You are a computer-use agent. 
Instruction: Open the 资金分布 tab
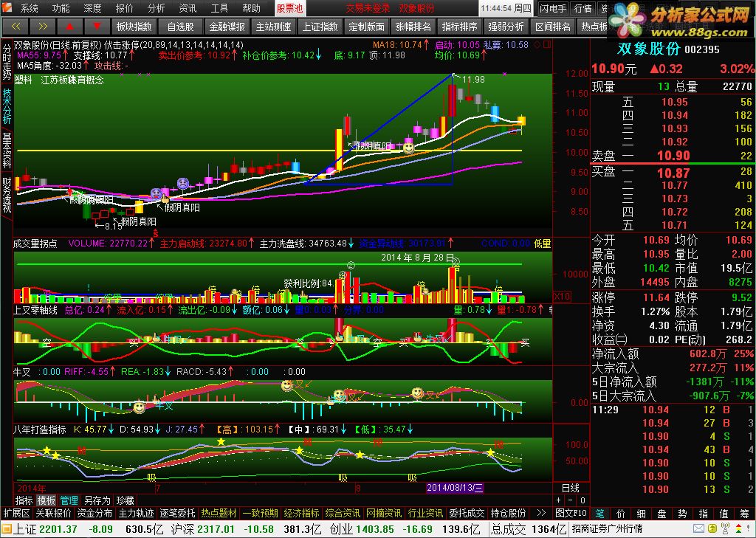[94, 514]
